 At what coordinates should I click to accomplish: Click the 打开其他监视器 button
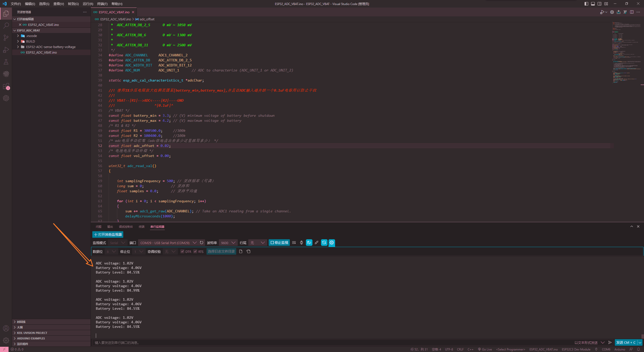(108, 234)
